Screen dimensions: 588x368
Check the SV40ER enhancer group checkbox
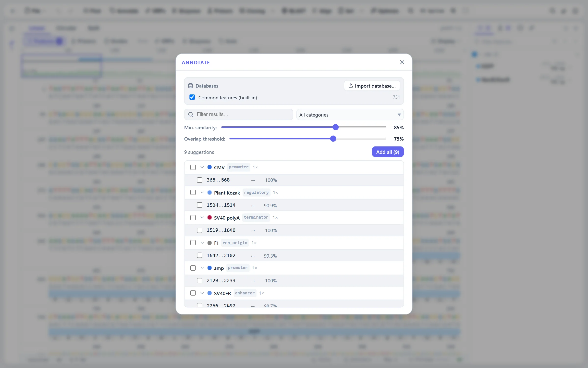click(x=193, y=293)
